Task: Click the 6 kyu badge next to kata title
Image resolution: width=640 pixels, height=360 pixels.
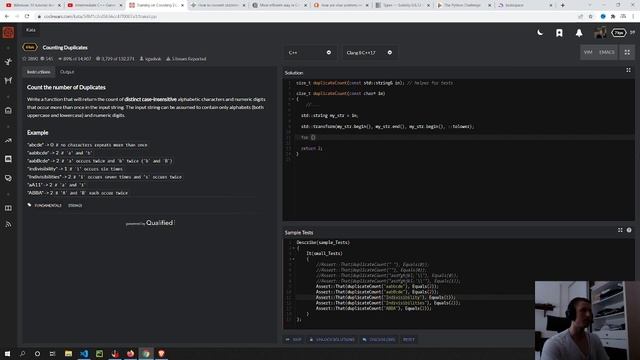Action: [30, 47]
